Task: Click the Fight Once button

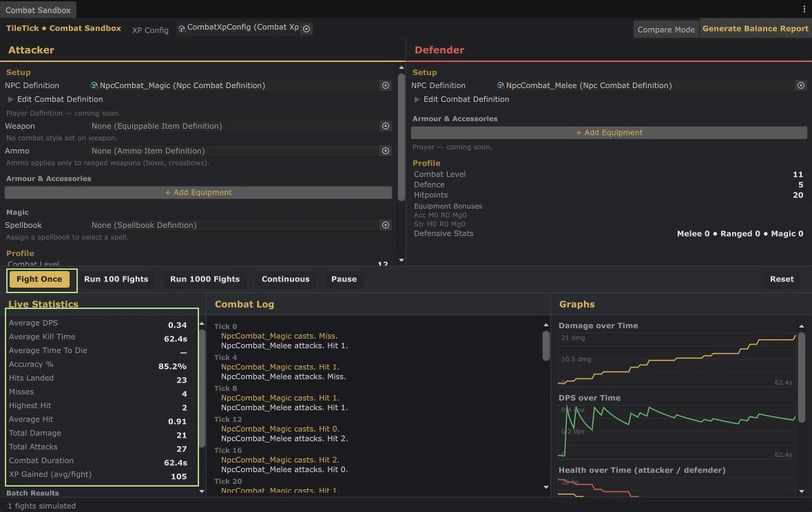Action: (39, 279)
